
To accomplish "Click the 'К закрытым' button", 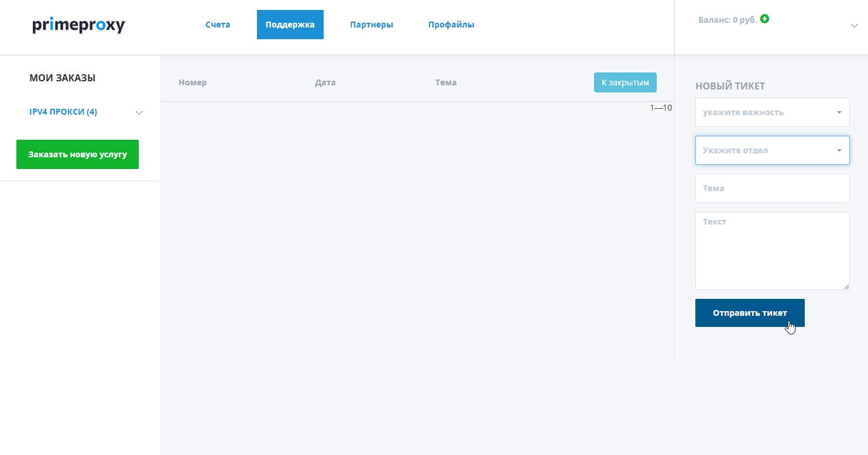I will (625, 82).
